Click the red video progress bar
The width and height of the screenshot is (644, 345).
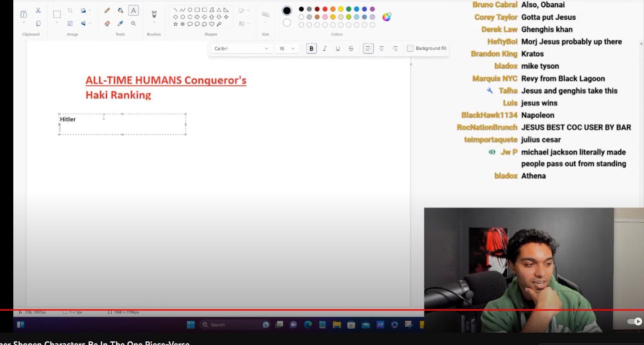322,310
